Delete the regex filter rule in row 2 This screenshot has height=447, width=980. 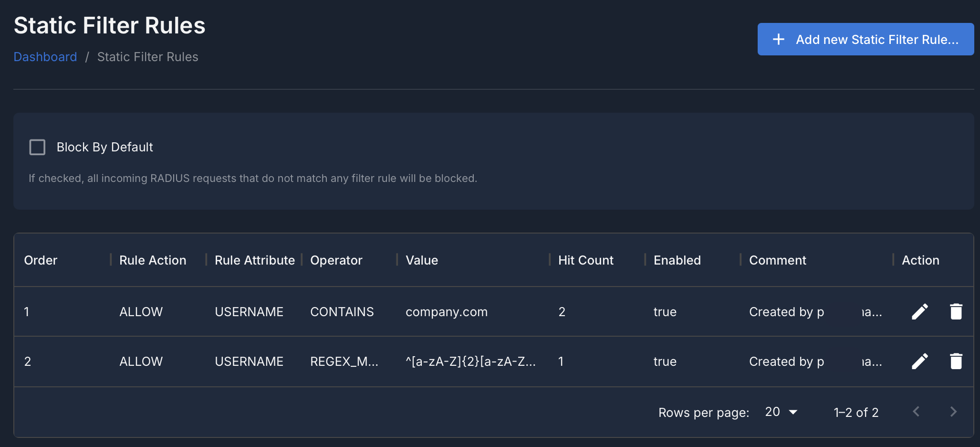click(x=956, y=362)
